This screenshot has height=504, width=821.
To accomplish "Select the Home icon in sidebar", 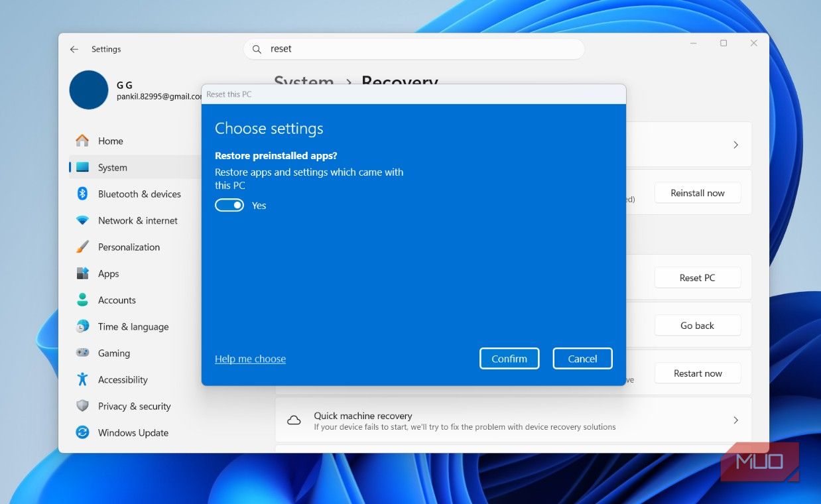I will click(82, 141).
